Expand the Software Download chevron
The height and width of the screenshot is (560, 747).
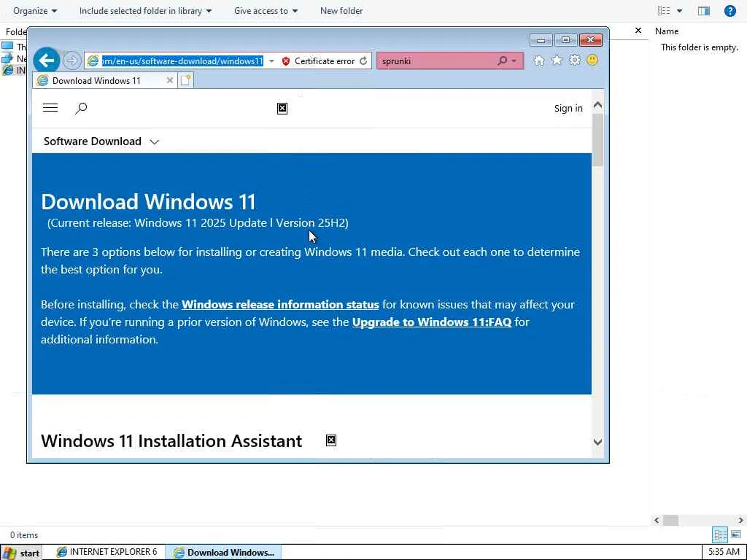point(154,142)
